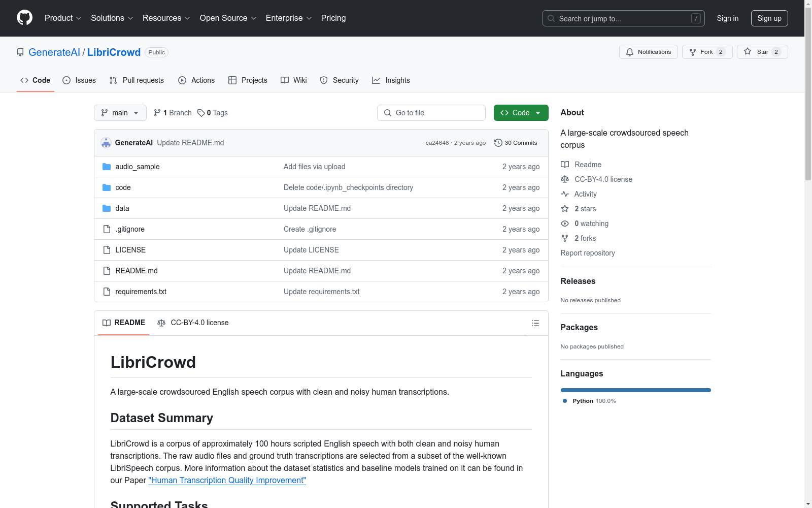The width and height of the screenshot is (812, 508).
Task: Click the requirements.txt file icon
Action: point(107,292)
